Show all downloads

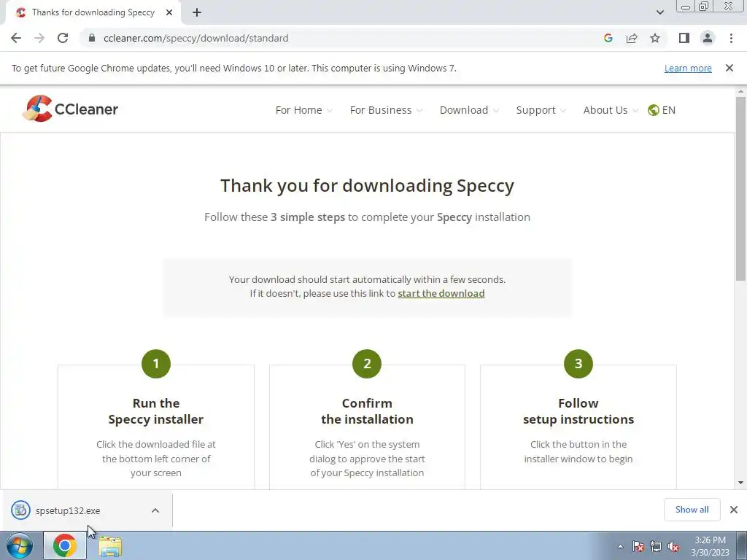(x=692, y=510)
